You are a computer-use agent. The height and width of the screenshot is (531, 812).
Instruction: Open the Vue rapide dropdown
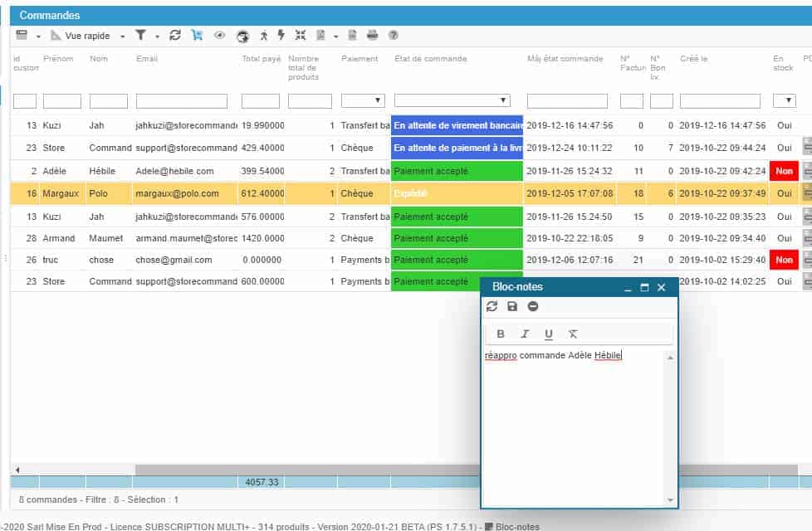coord(87,36)
